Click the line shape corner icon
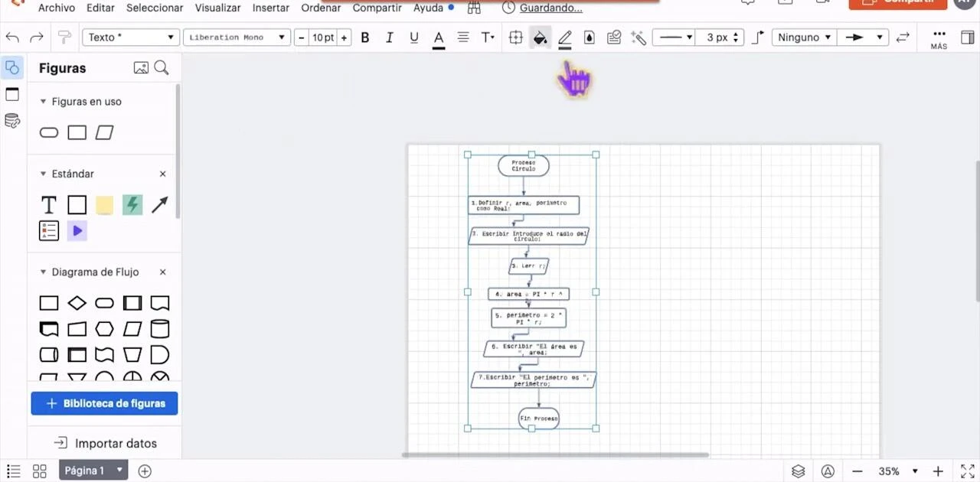The width and height of the screenshot is (980, 482). [x=758, y=37]
